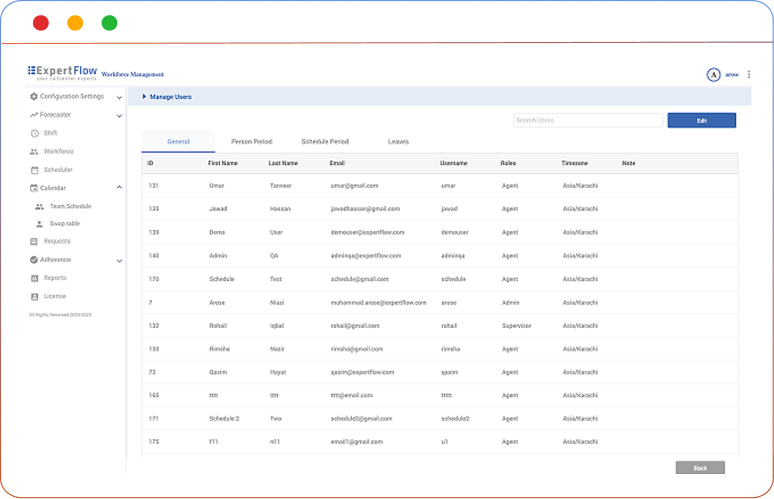
Task: Collapse the Calendar section chevron
Action: pos(119,188)
